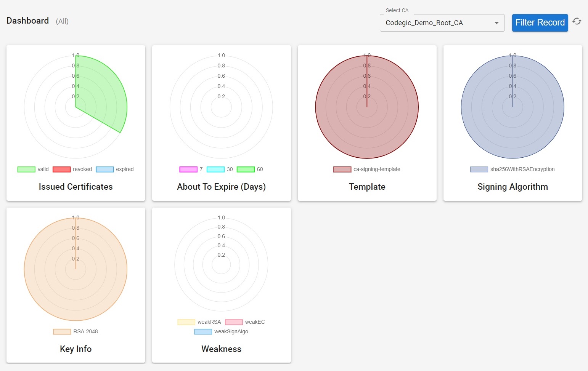
Task: Click the blue expired legend swatch
Action: pos(104,169)
